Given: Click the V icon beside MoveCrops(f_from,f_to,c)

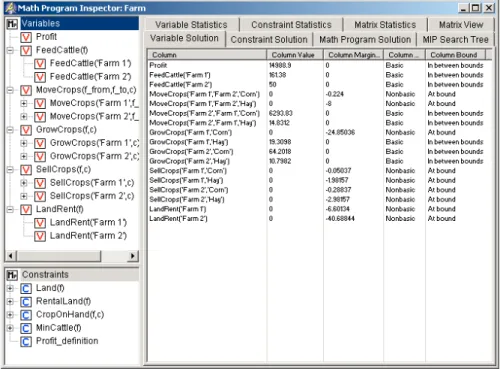Looking at the screenshot, I should (x=26, y=90).
